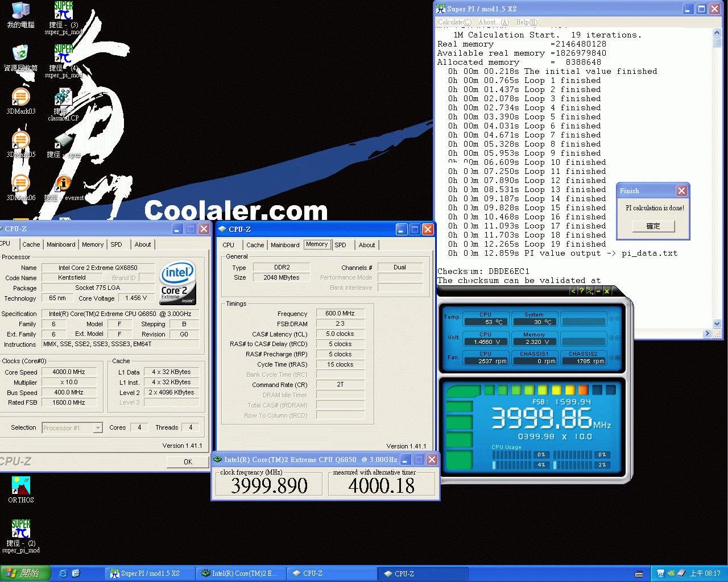
Task: Launch the cpuz desktop shortcut
Action: click(63, 145)
